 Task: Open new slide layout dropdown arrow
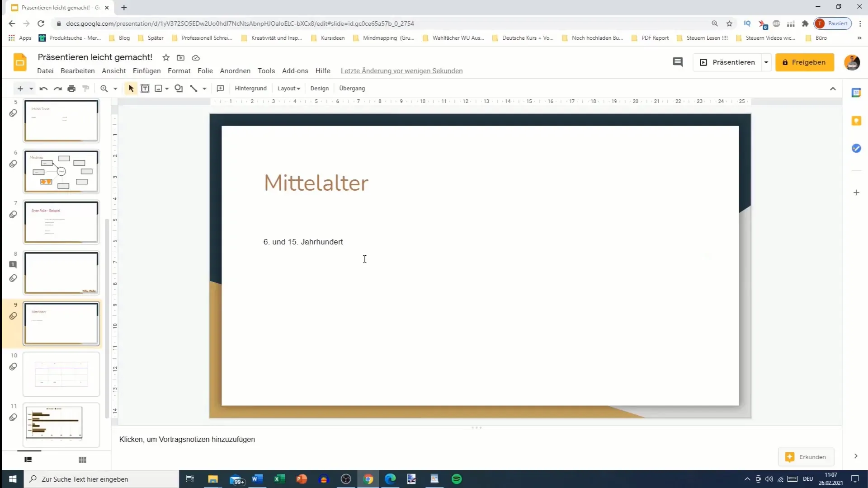point(31,89)
